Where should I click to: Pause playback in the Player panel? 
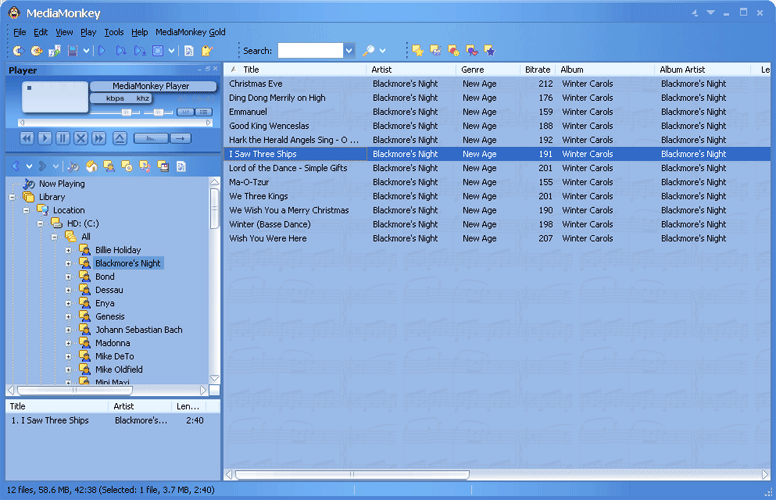coord(63,138)
